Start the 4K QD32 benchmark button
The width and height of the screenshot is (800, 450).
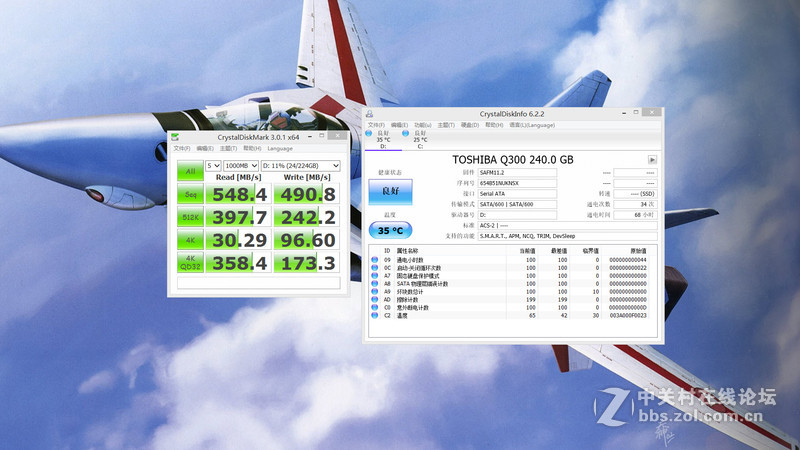[190, 262]
